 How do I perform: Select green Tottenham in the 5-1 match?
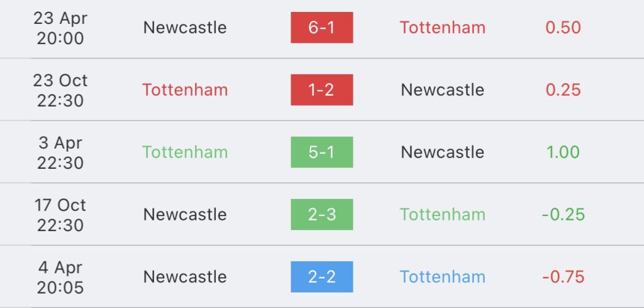pyautogui.click(x=185, y=152)
